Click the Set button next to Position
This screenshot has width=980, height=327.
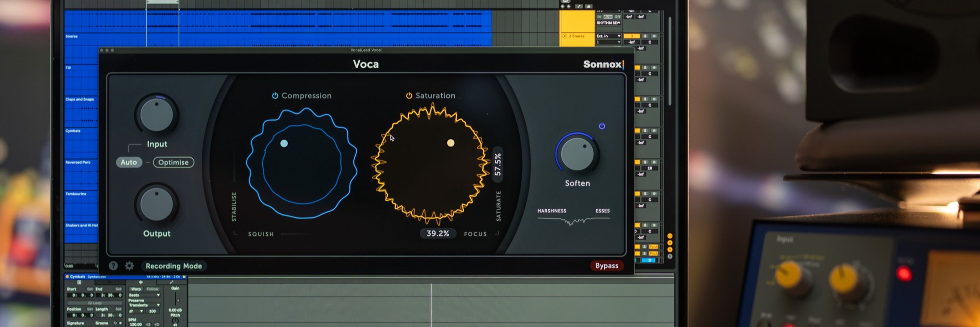(90, 309)
